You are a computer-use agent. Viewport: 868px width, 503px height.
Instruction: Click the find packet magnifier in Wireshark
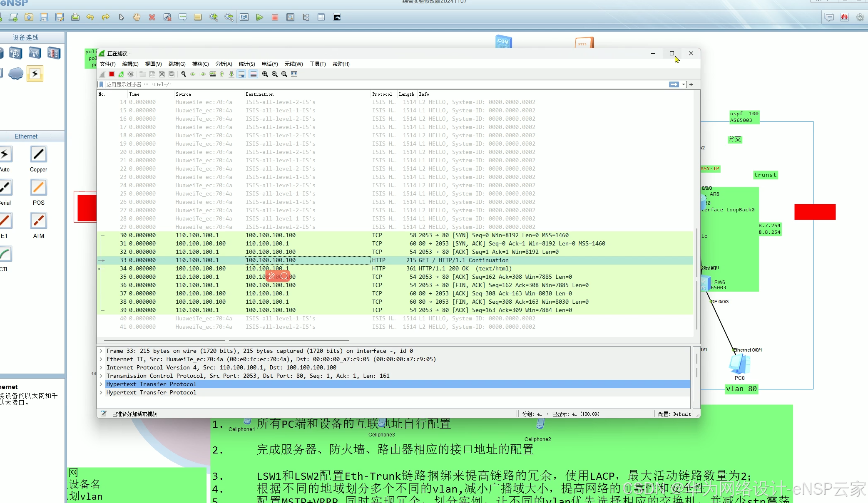(x=184, y=74)
